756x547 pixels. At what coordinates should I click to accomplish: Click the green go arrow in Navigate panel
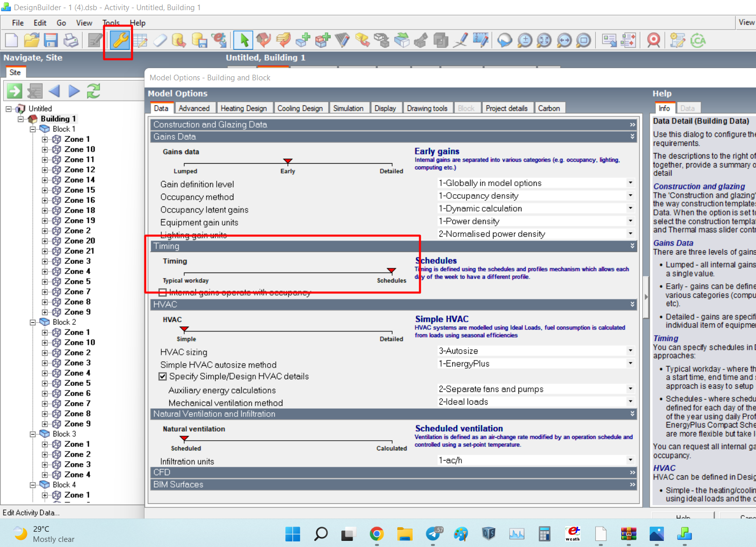pyautogui.click(x=14, y=91)
